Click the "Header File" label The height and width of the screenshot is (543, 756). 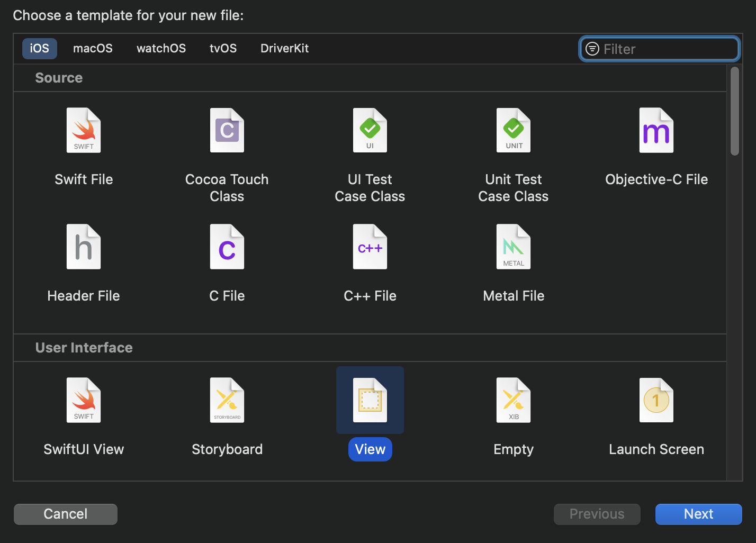tap(84, 296)
